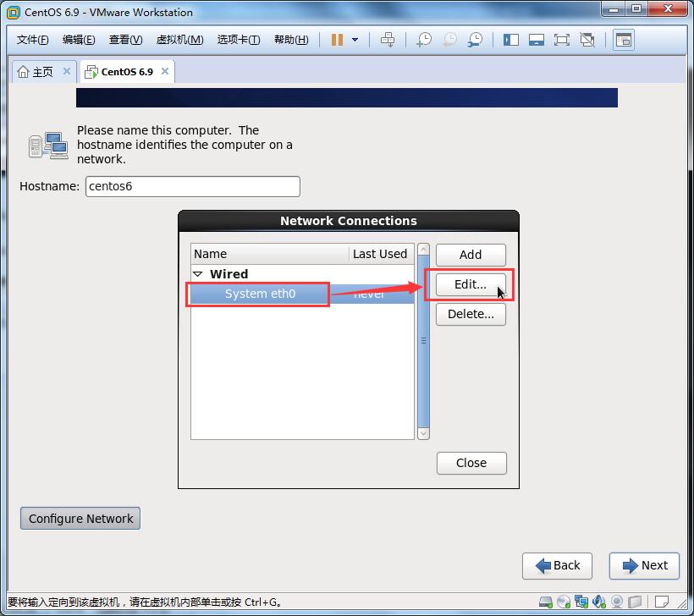Take a snapshot of the virtual machine
Viewport: 694px width, 616px height.
[x=424, y=40]
